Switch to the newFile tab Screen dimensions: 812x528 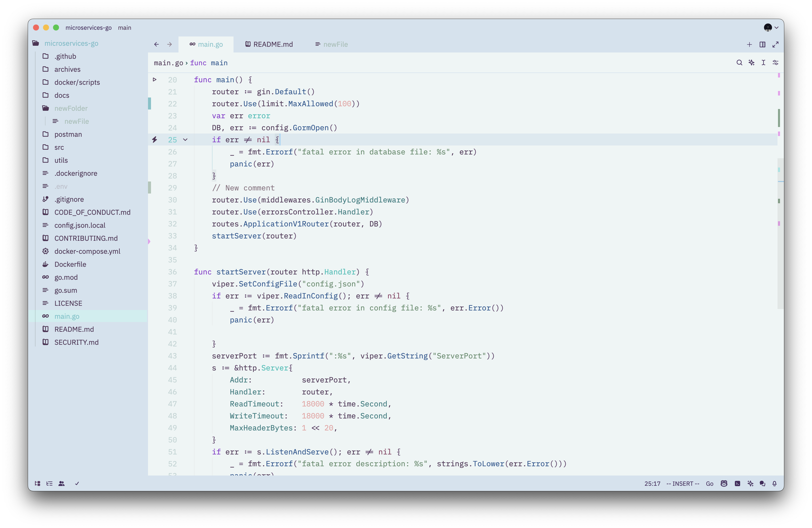tap(331, 44)
